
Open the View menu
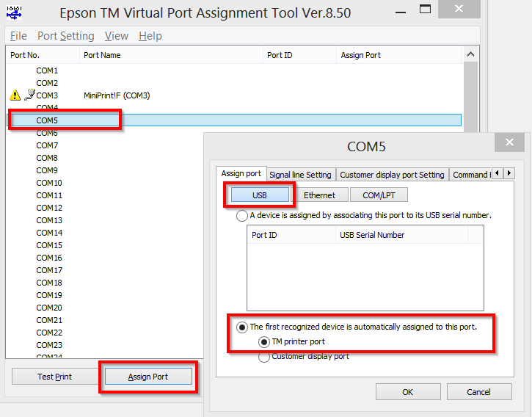click(x=117, y=36)
